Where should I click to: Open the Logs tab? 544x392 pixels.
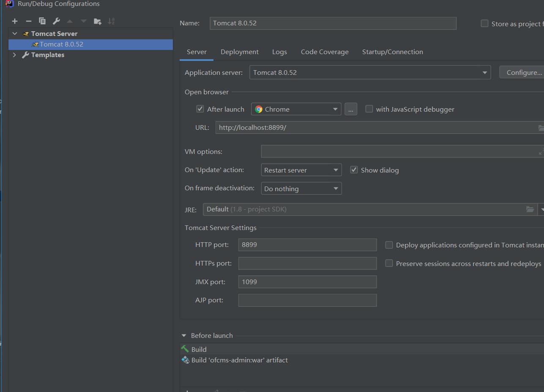[x=279, y=52]
